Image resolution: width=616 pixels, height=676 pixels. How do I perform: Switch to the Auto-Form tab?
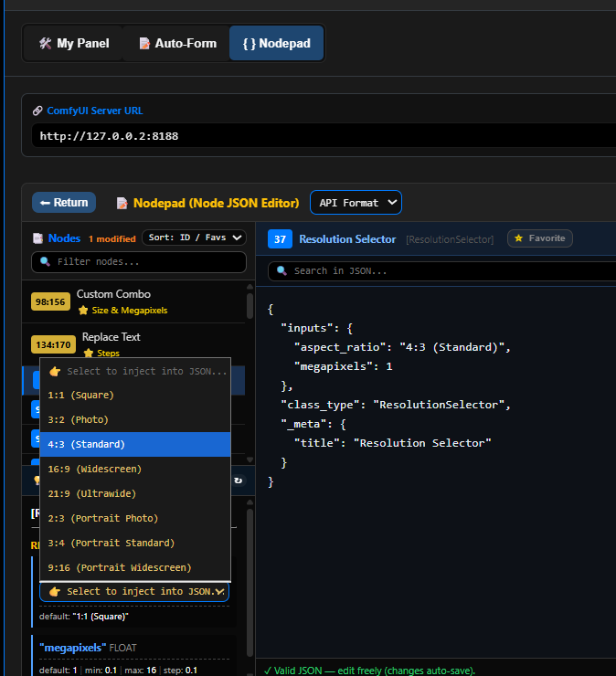[177, 43]
